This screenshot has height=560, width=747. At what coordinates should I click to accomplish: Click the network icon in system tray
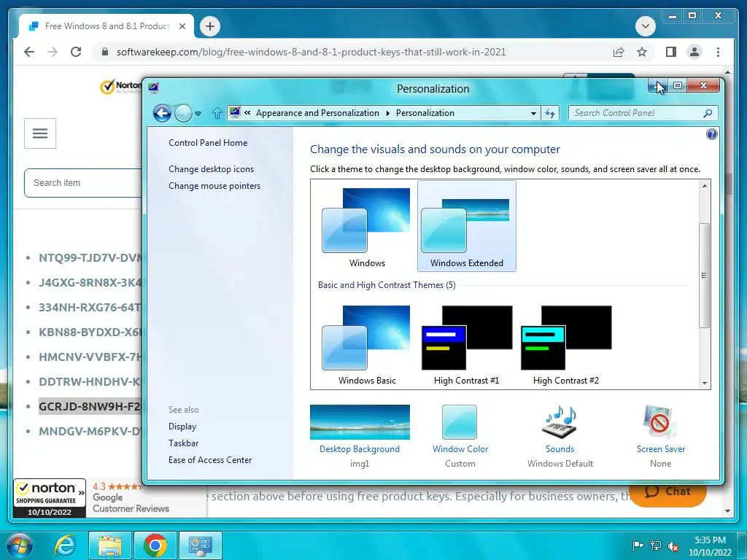click(x=656, y=545)
